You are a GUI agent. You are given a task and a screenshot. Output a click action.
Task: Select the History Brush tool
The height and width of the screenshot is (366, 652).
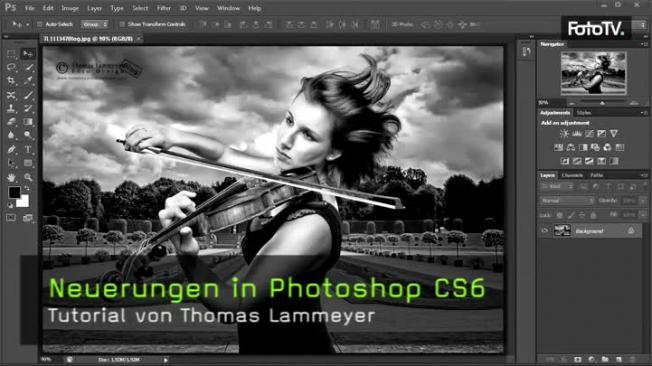[28, 108]
